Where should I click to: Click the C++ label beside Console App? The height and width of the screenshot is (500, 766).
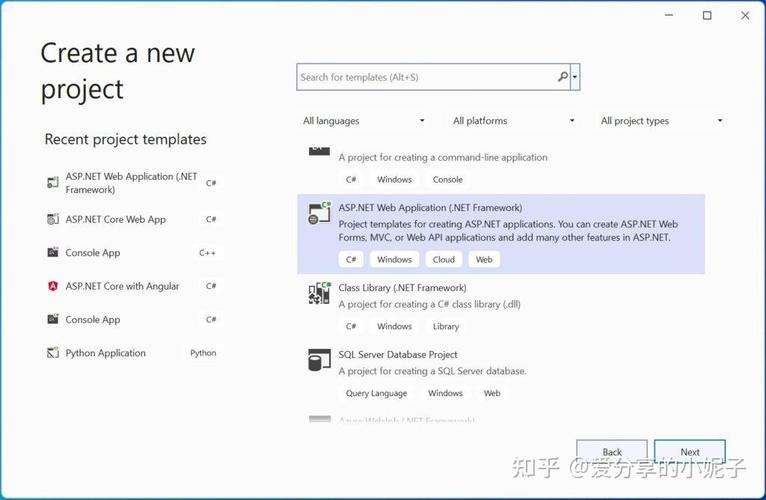(207, 253)
